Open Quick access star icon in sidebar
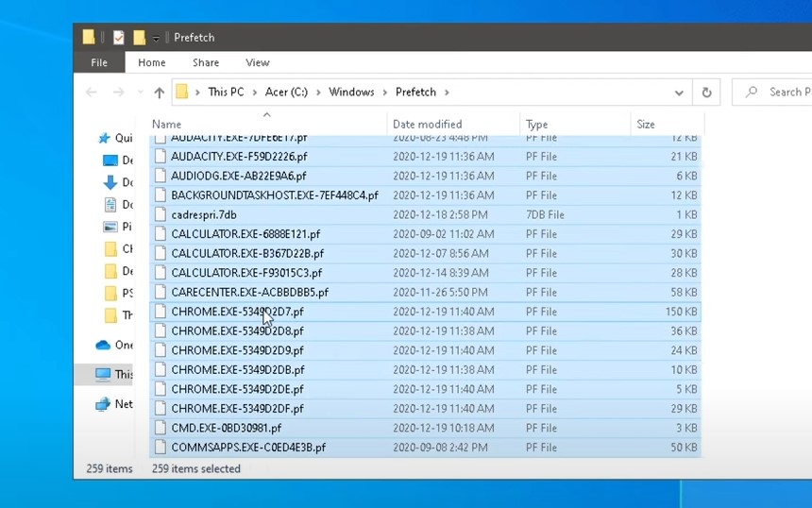The width and height of the screenshot is (812, 508). pyautogui.click(x=104, y=138)
